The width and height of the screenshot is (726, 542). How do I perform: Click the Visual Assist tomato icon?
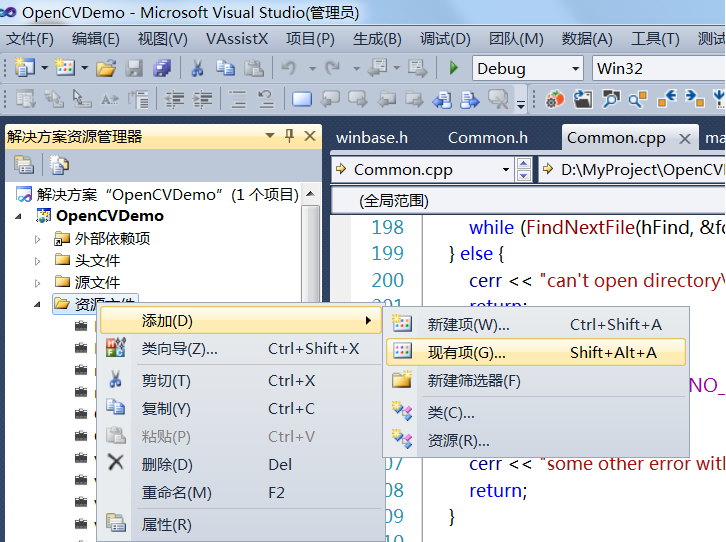(555, 99)
